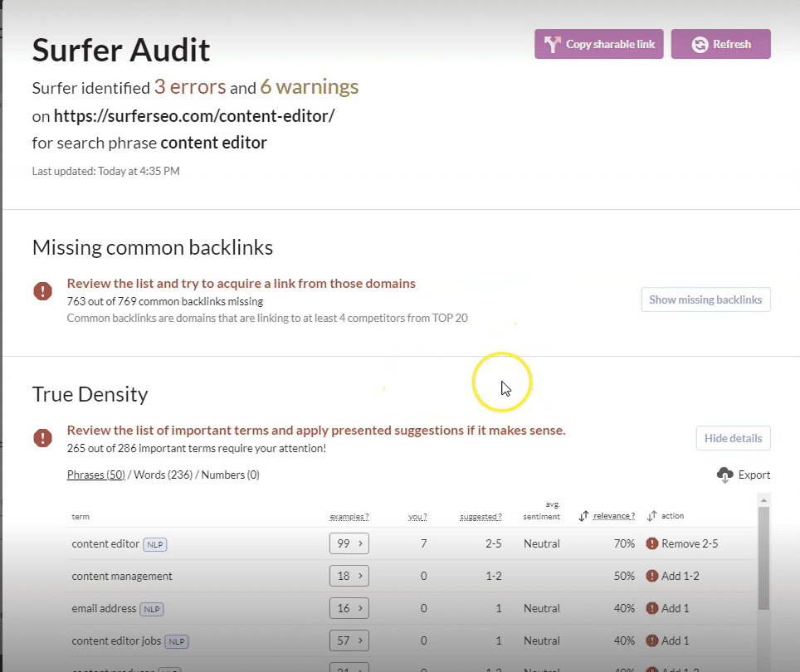Click the avg. sentiment column header

(541, 510)
